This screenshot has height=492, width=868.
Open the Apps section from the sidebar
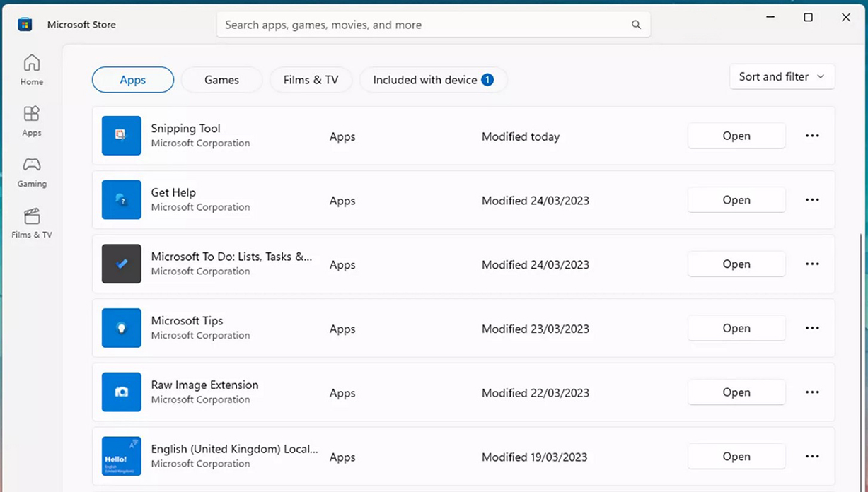31,120
